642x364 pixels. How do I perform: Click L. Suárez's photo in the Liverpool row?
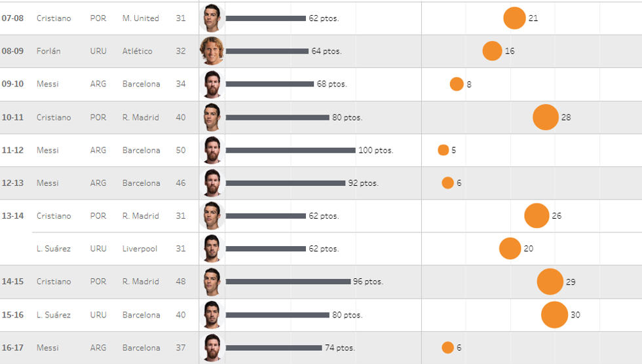(212, 249)
